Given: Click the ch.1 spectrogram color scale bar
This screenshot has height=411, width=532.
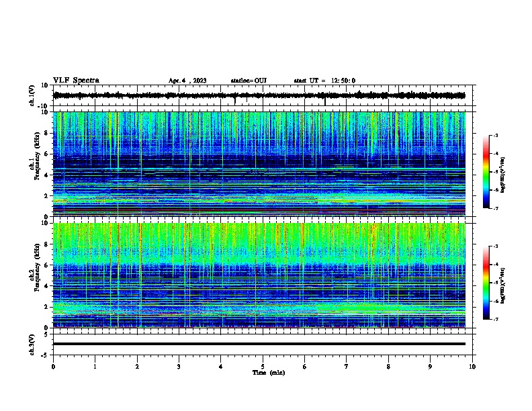Looking at the screenshot, I should (x=486, y=172).
